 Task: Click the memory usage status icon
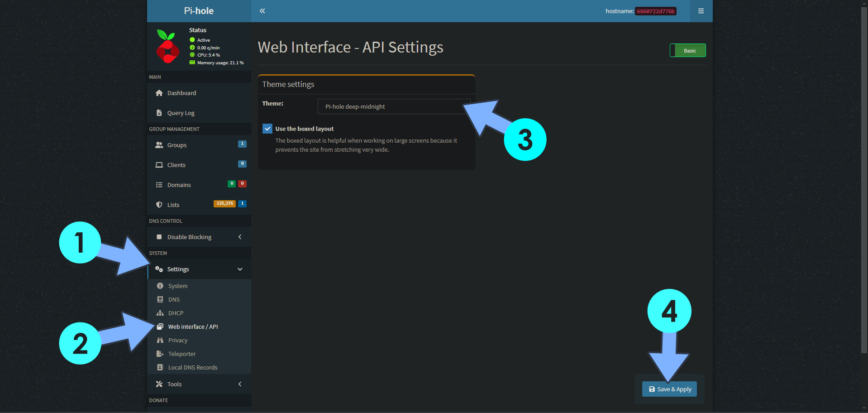(x=192, y=62)
